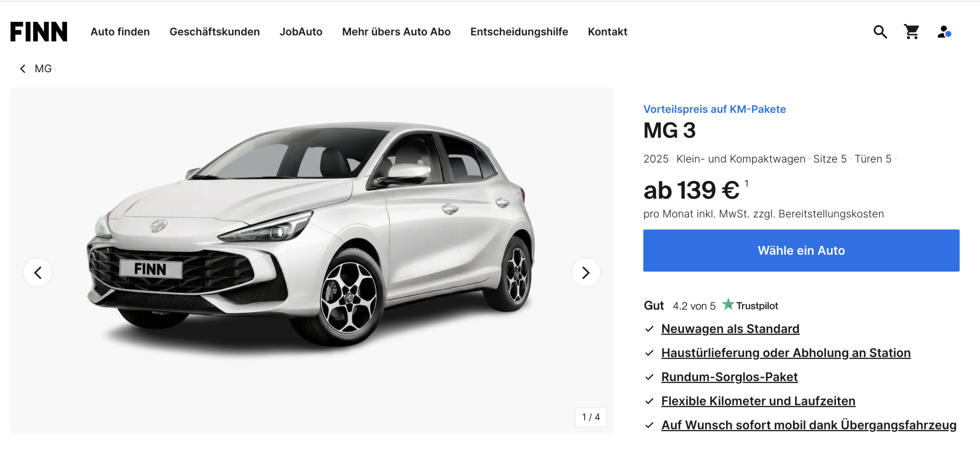Open the Entscheidungshilfe menu
The height and width of the screenshot is (459, 980).
pyautogui.click(x=519, y=32)
